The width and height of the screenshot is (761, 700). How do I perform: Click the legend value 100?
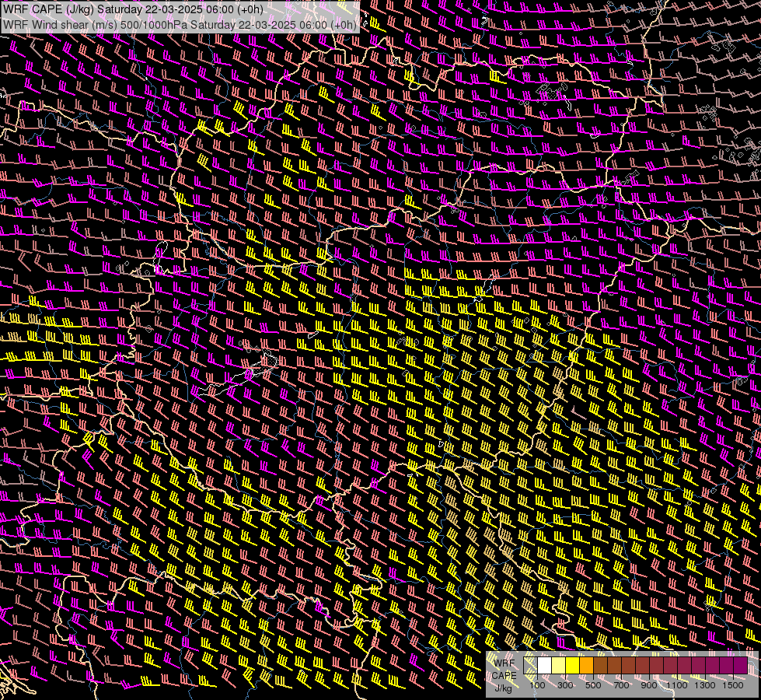tap(537, 685)
